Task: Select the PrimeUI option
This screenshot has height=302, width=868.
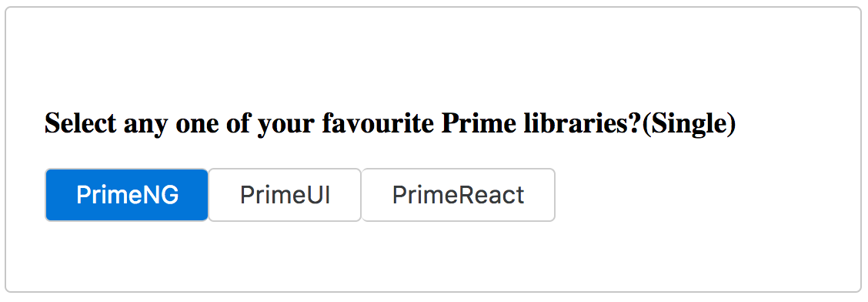Action: click(285, 195)
